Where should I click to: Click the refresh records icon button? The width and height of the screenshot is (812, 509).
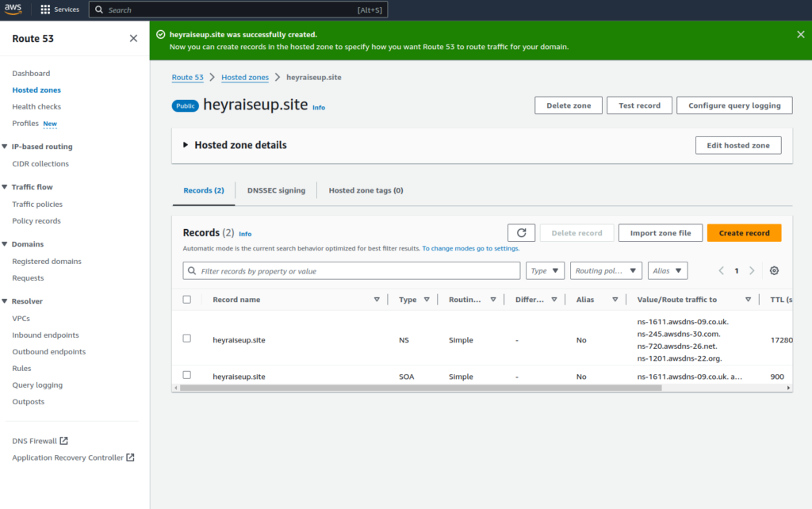pos(522,233)
